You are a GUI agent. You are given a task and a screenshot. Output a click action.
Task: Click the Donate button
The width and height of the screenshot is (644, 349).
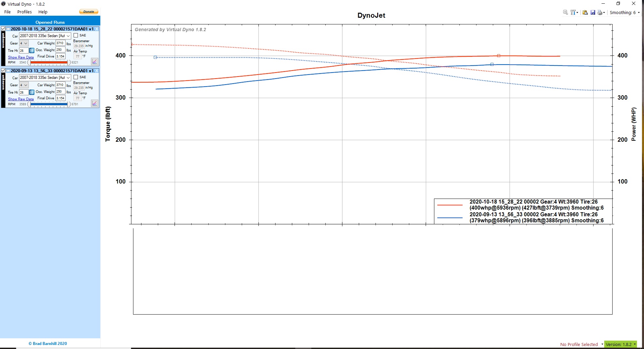click(x=89, y=12)
